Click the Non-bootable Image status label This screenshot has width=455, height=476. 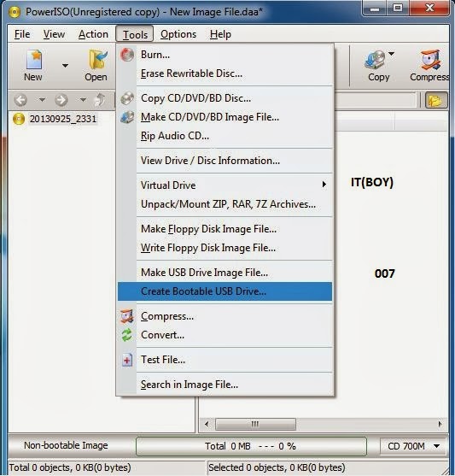tap(66, 445)
